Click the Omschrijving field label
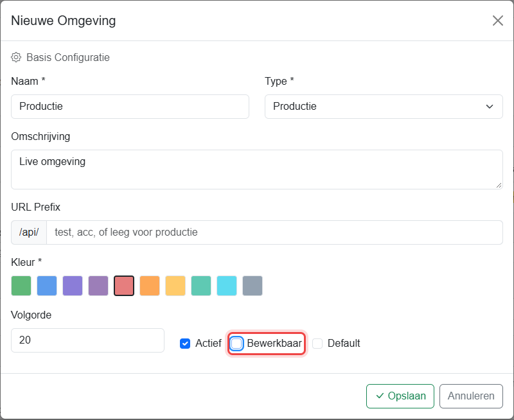Viewport: 514px width, 420px height. 40,136
